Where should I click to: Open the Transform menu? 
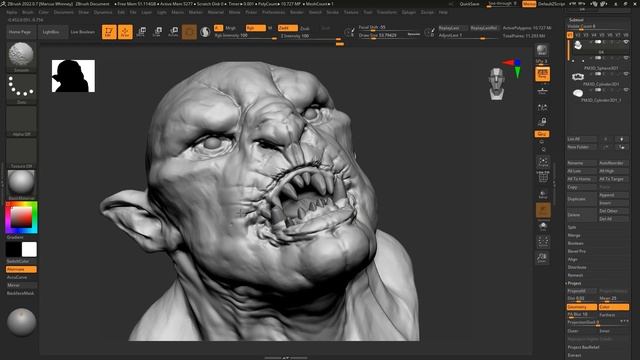(x=387, y=12)
